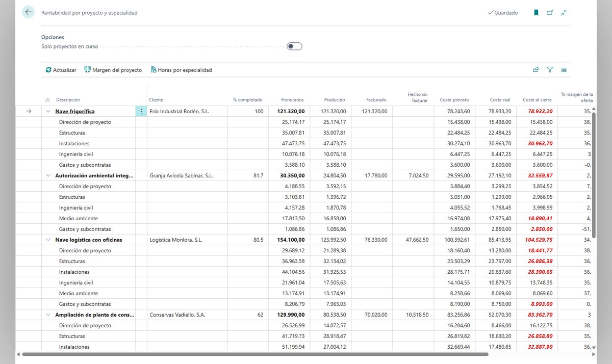Go back using the back arrow
The image size is (612, 364).
[28, 12]
